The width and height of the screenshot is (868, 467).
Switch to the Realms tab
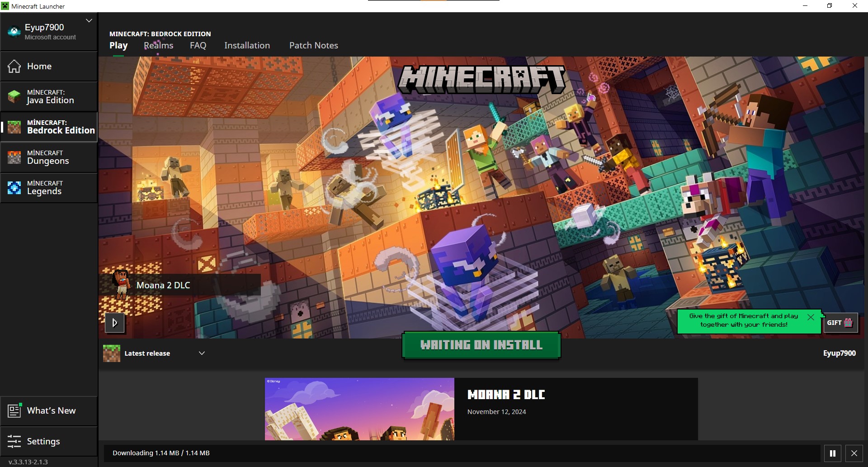pyautogui.click(x=158, y=46)
